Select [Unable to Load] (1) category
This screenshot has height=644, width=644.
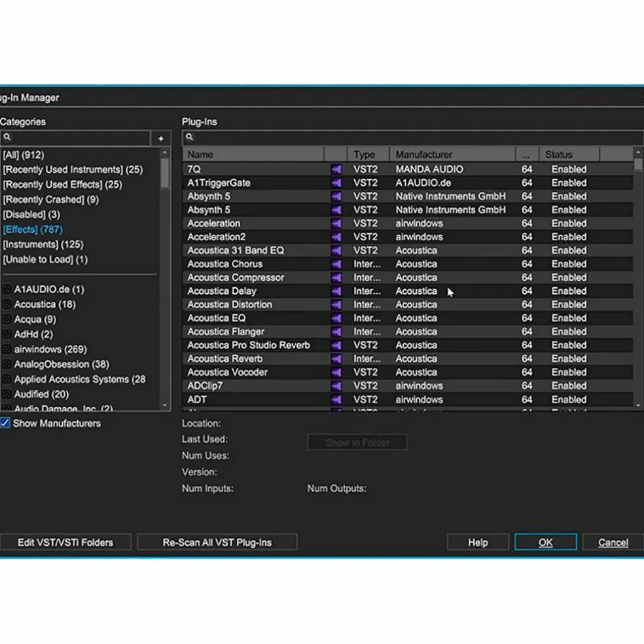point(45,260)
